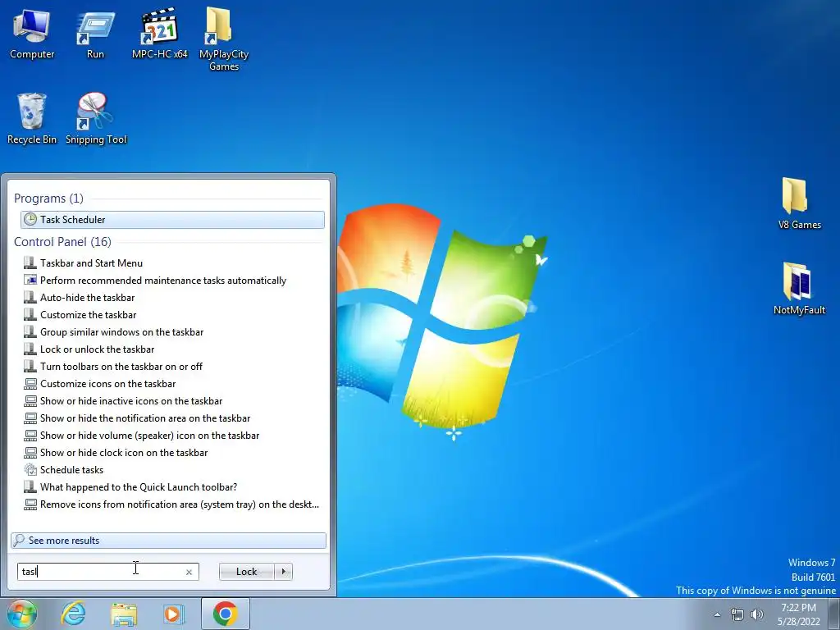Click the Lock button
The image size is (840, 630).
[x=246, y=572]
